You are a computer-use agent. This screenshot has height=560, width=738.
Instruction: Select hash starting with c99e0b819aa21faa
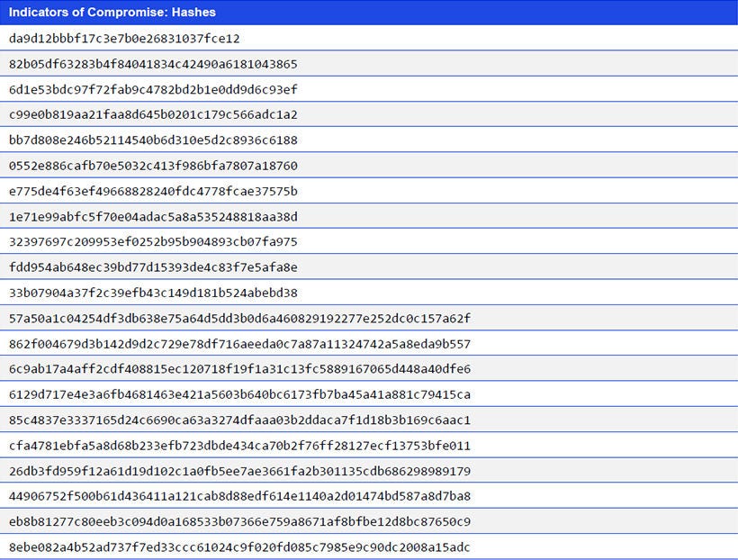click(153, 115)
